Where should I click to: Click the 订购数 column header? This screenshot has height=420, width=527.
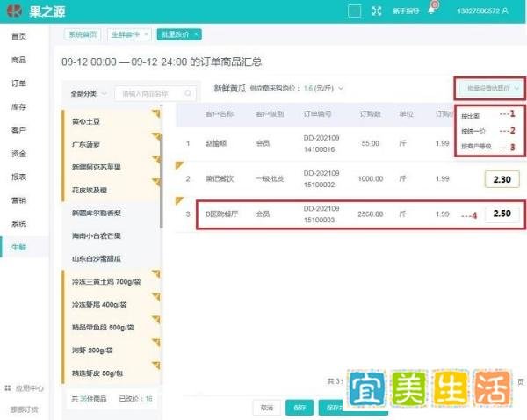click(x=371, y=114)
